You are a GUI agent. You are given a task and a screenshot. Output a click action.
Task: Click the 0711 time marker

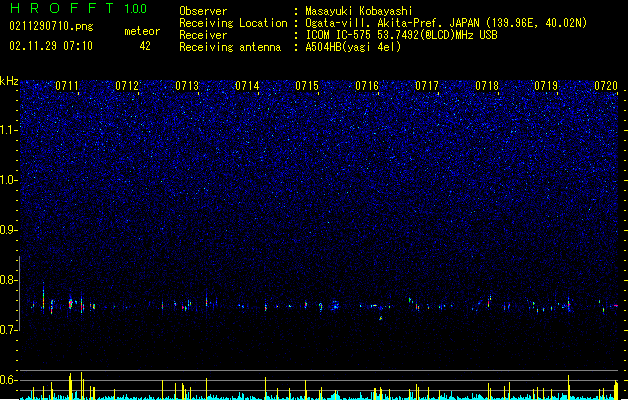pos(67,86)
